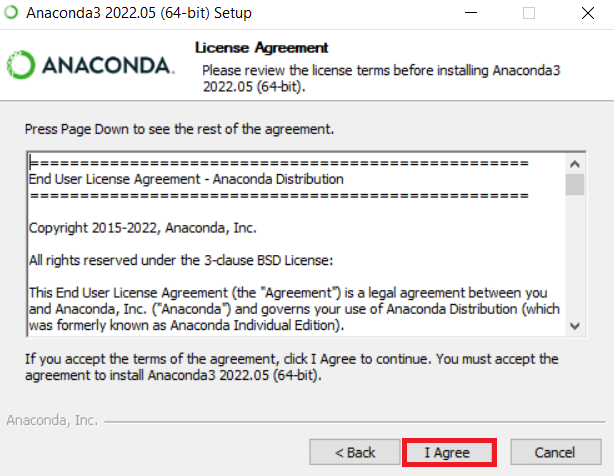Image resolution: width=614 pixels, height=476 pixels.
Task: Click the 'If you accept the terms' notice
Action: click(291, 366)
